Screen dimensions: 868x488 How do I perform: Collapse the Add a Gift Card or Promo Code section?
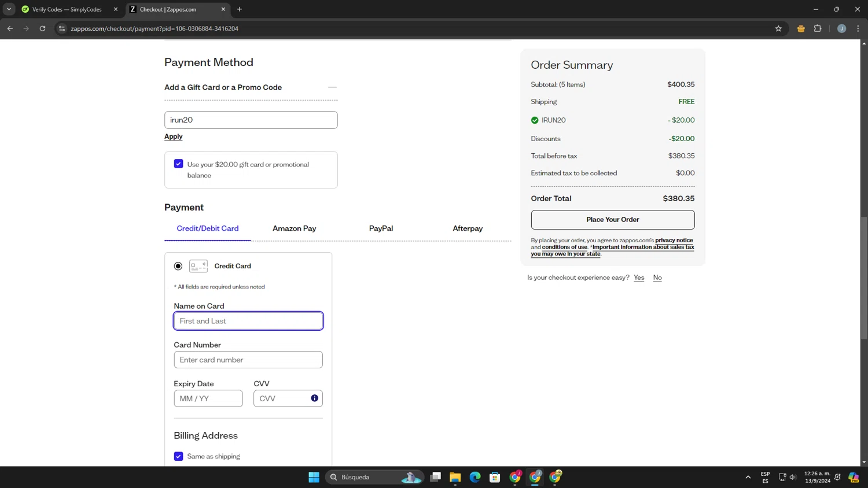(x=332, y=87)
